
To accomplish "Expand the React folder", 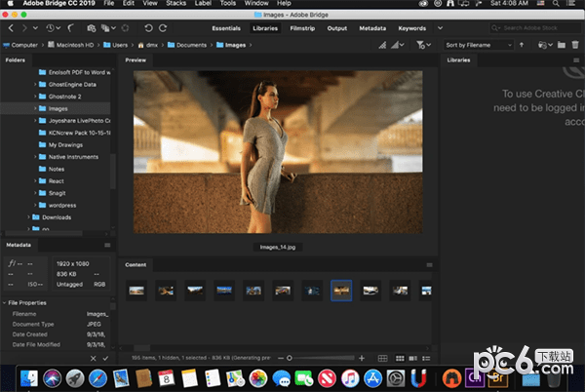I will [35, 181].
